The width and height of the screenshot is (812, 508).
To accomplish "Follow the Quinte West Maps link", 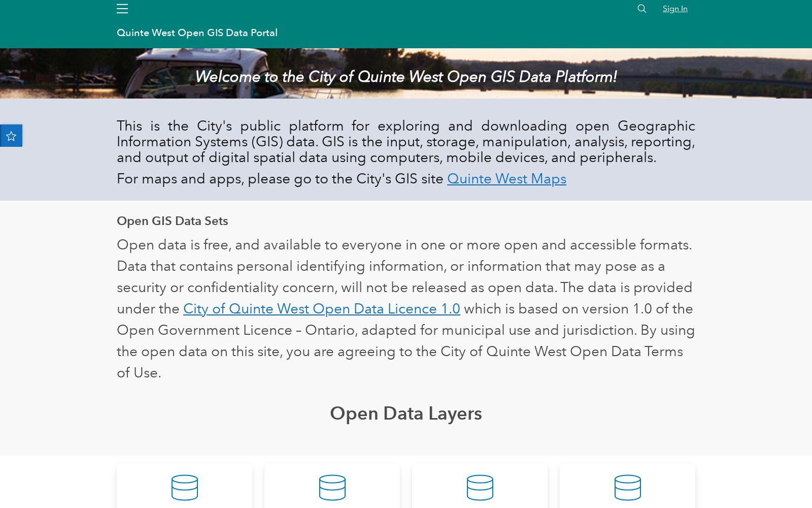I will 506,179.
